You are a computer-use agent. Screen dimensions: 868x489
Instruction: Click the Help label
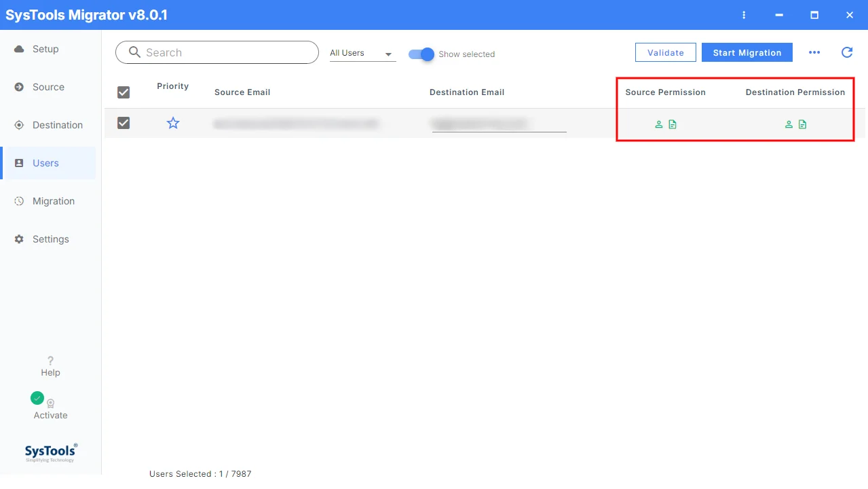pyautogui.click(x=50, y=373)
